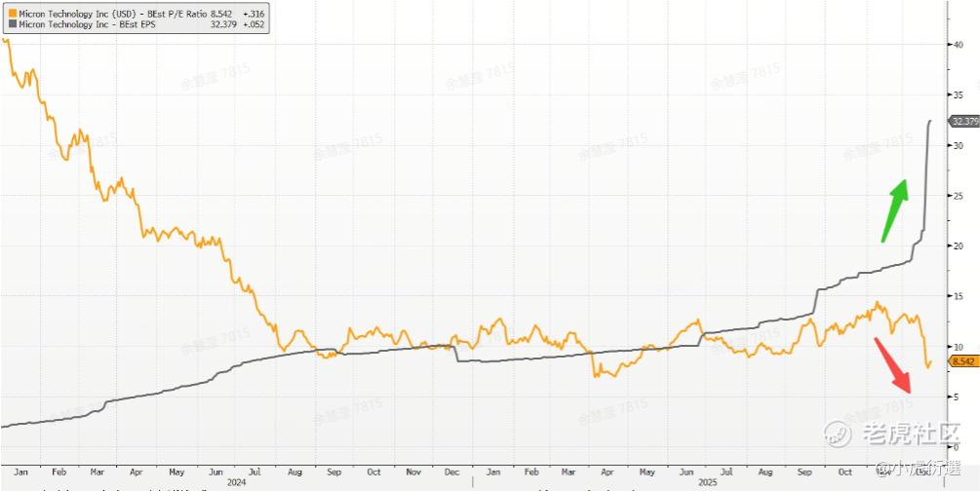Click the 5 label on the y-axis
This screenshot has width=980, height=491.
pyautogui.click(x=955, y=397)
